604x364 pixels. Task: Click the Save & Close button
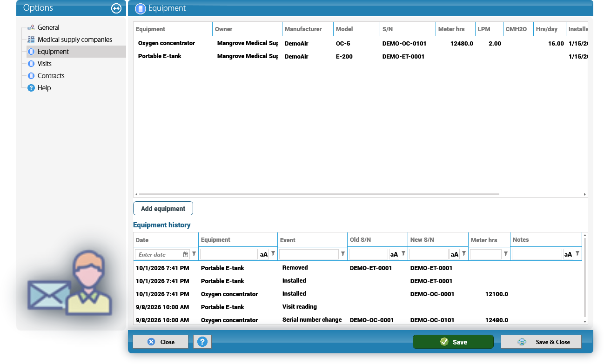pos(541,342)
